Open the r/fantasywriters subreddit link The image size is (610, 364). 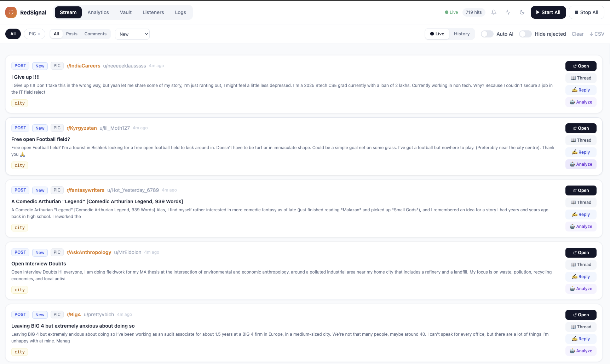(x=85, y=190)
